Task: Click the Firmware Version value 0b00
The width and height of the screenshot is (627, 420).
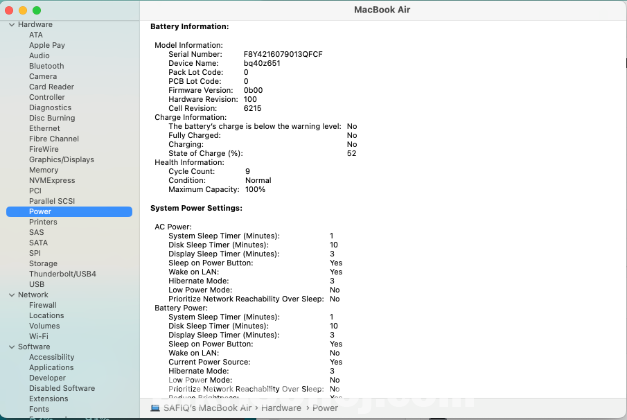Action: 253,90
